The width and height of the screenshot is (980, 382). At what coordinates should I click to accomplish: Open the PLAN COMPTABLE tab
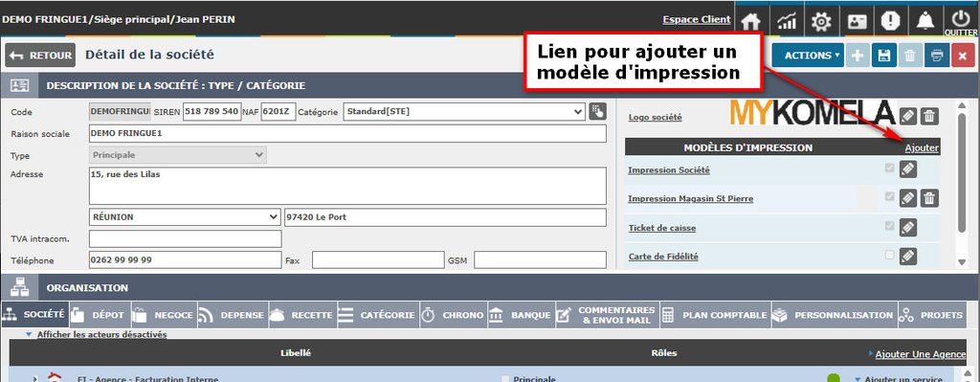(x=715, y=315)
